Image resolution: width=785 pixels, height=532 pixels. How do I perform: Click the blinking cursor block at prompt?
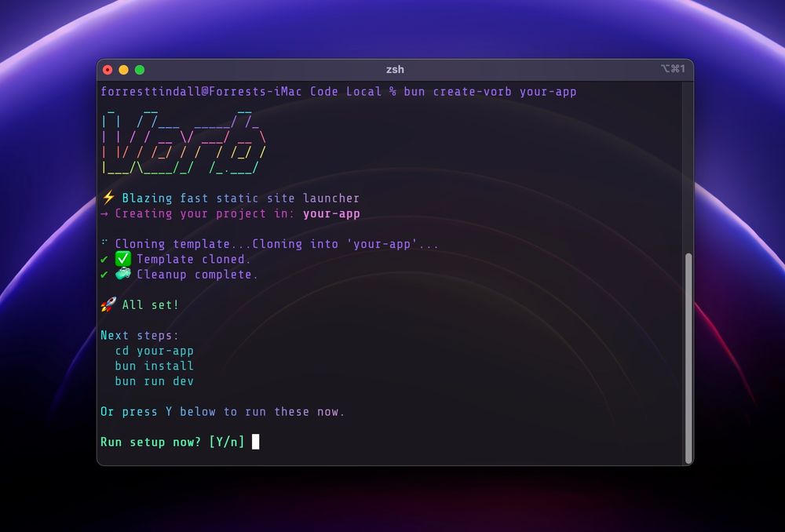pyautogui.click(x=255, y=442)
